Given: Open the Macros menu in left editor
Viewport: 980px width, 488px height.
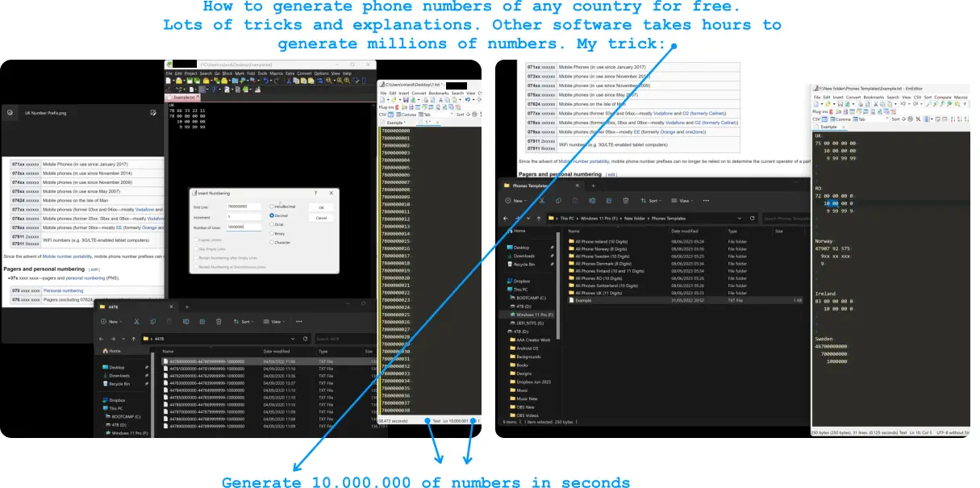Looking at the screenshot, I should point(277,73).
